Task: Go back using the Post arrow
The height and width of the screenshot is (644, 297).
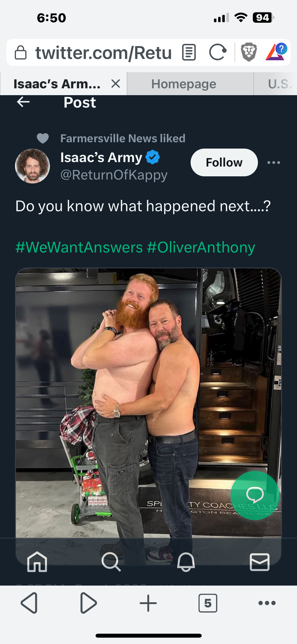Action: (x=23, y=102)
